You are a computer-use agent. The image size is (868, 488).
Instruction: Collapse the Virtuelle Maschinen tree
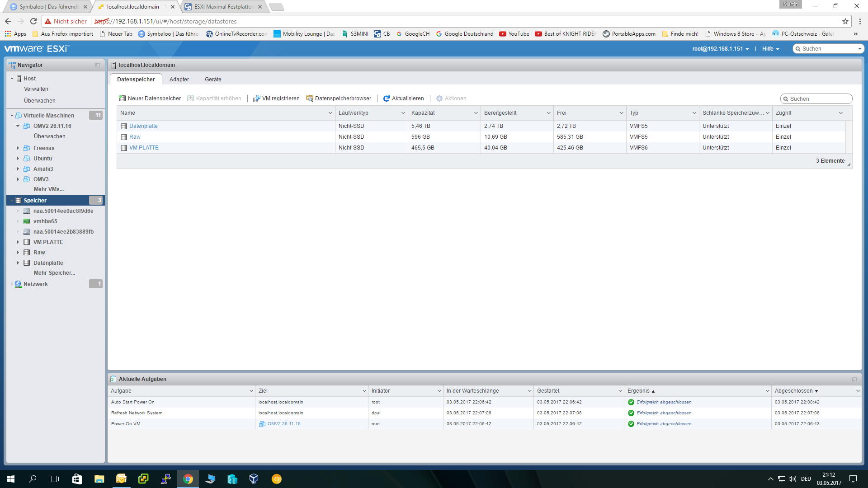click(12, 116)
